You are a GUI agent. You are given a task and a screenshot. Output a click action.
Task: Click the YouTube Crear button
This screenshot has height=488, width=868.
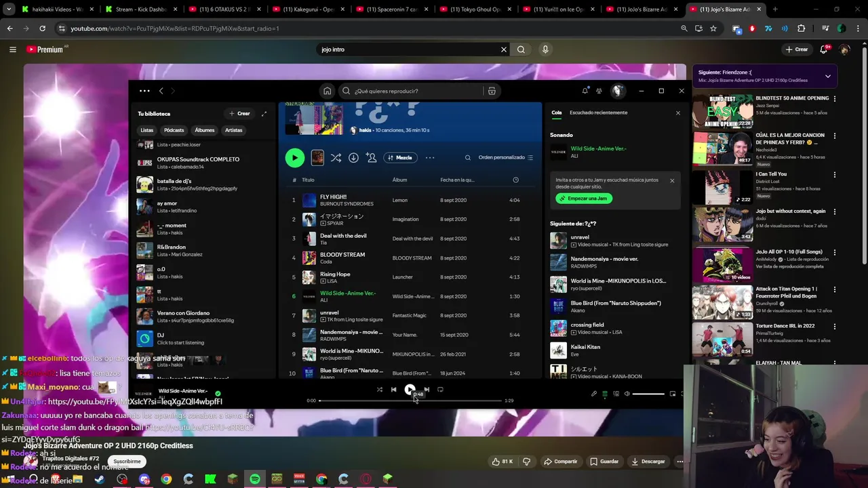pos(797,49)
